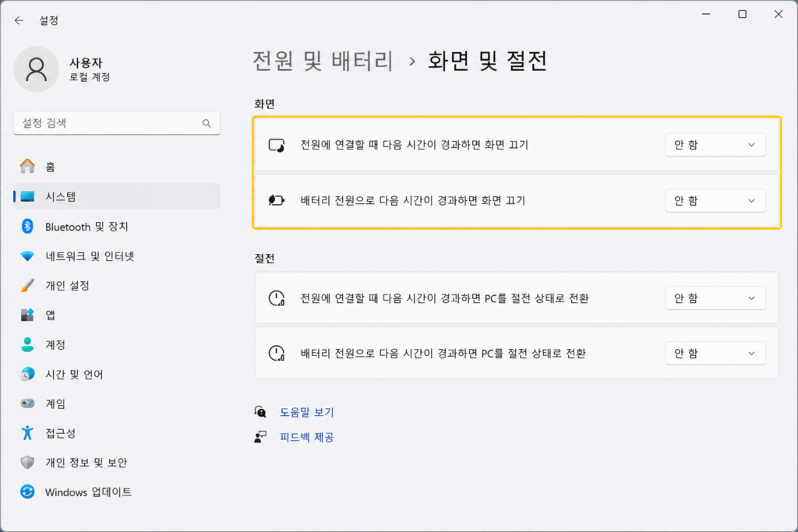Click the 개인 설정 paintbrush icon

click(27, 285)
